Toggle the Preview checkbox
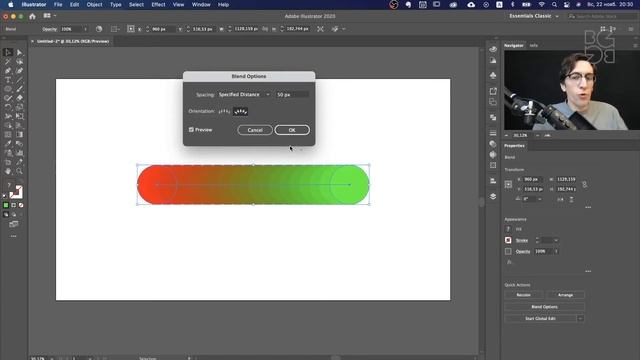Screen dimensions: 640x360 click(x=191, y=129)
